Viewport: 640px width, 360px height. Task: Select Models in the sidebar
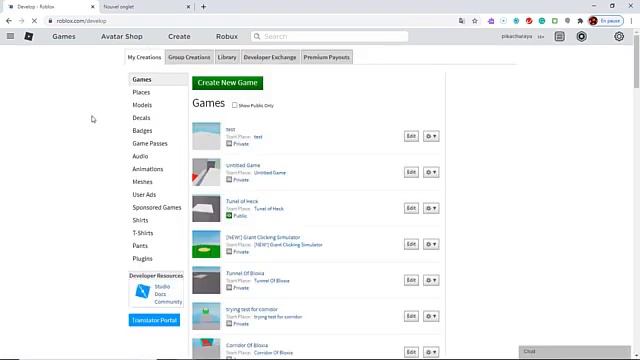coord(142,105)
